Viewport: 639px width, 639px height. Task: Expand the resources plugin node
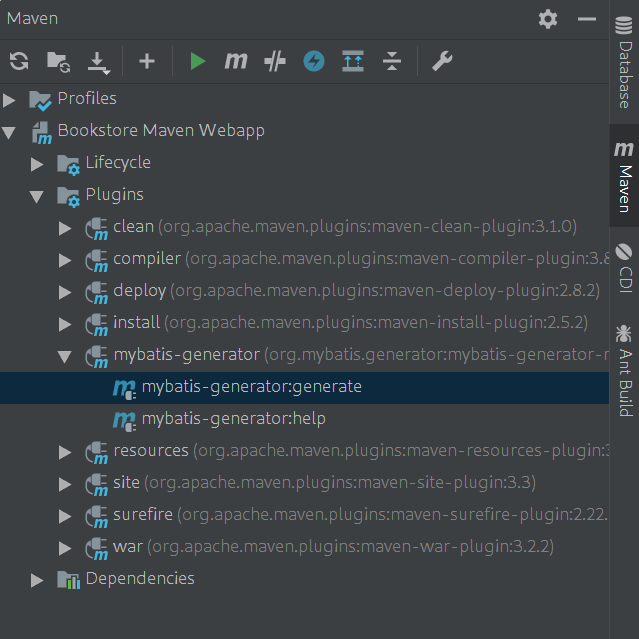tap(65, 452)
